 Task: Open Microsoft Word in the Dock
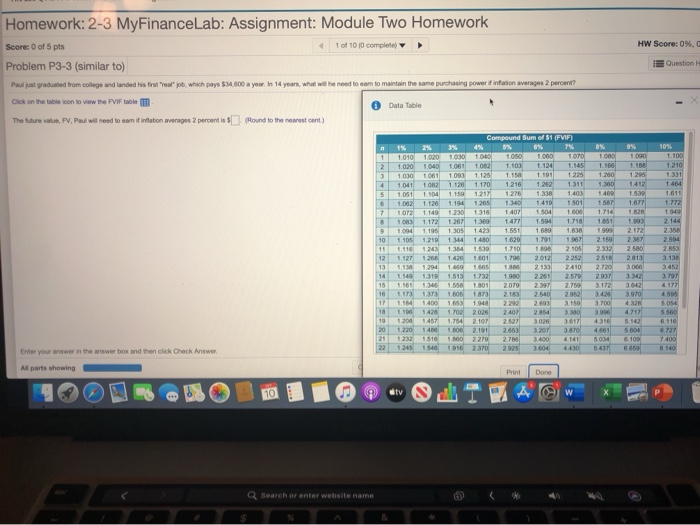574,393
